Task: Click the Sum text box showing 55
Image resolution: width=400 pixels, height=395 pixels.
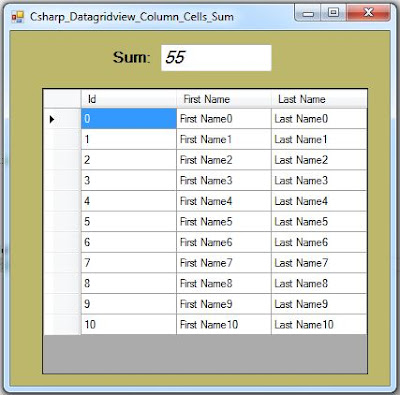Action: pos(216,58)
